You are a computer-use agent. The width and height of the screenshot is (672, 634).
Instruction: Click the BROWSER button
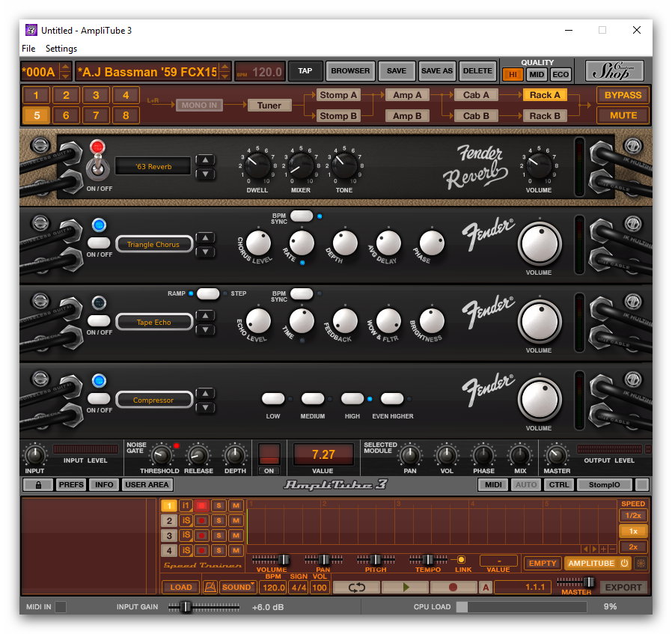click(x=350, y=70)
